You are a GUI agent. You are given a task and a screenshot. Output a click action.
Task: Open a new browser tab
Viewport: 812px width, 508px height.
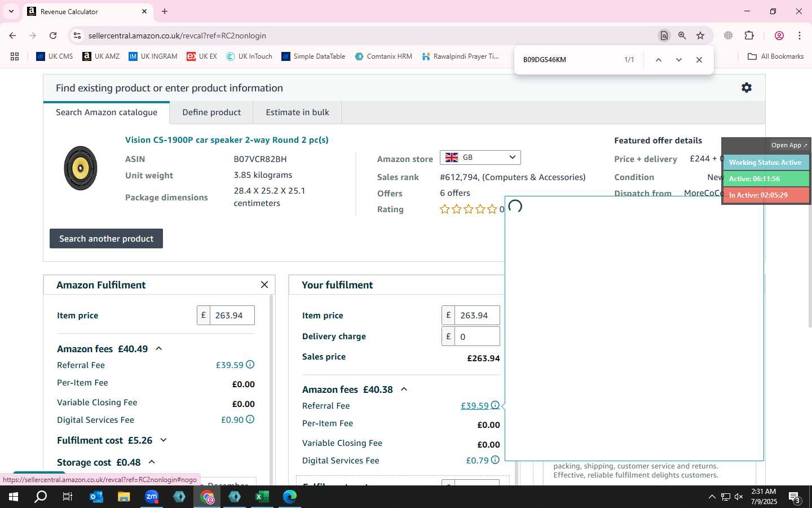[x=165, y=11]
